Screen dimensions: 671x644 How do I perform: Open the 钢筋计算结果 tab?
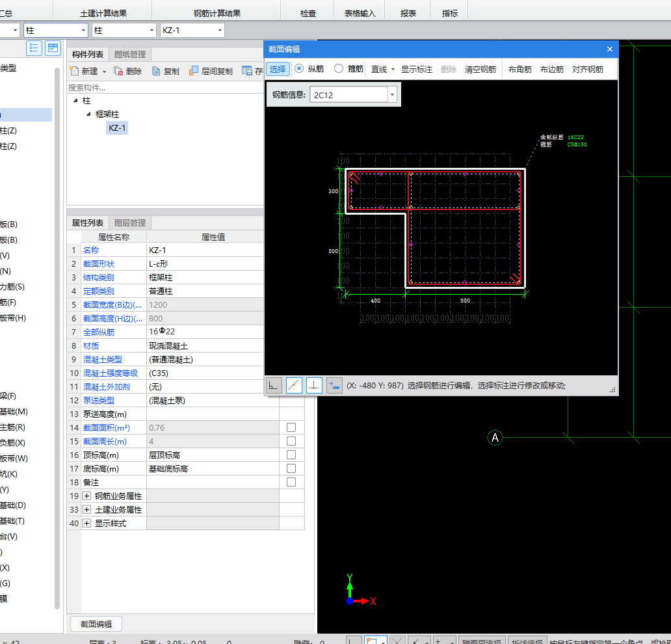coord(217,13)
